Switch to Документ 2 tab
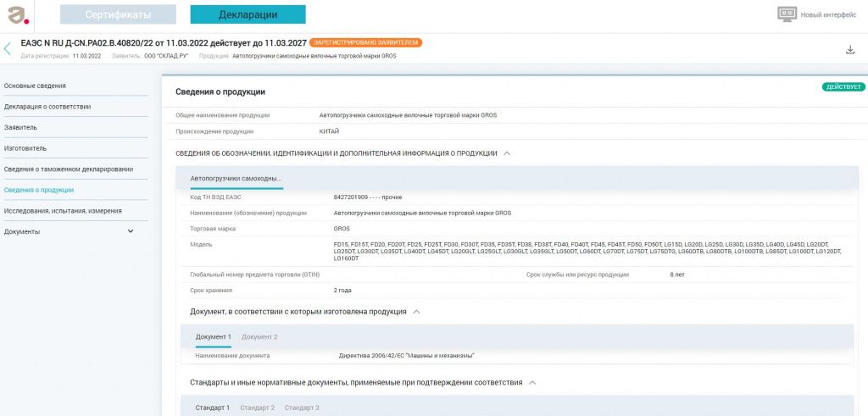The height and width of the screenshot is (416, 868). tap(259, 337)
